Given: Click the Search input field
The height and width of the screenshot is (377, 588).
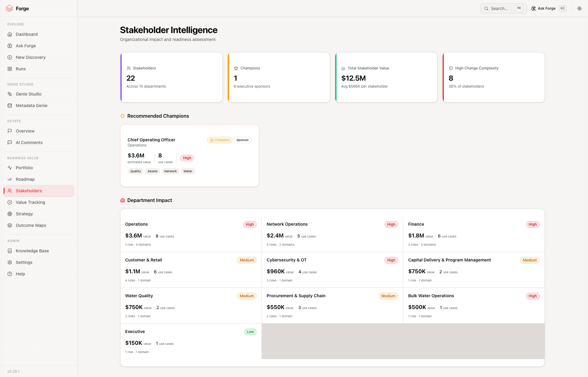Looking at the screenshot, I should (x=503, y=8).
